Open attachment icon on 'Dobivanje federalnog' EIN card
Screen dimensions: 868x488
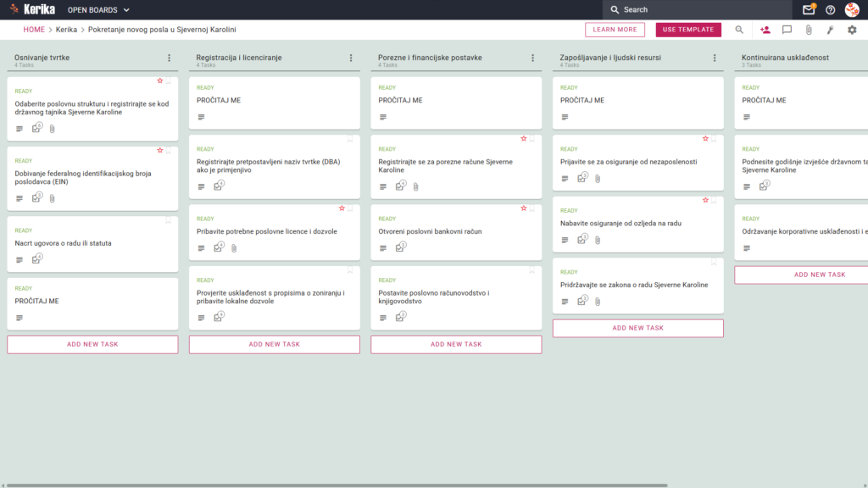pyautogui.click(x=52, y=198)
